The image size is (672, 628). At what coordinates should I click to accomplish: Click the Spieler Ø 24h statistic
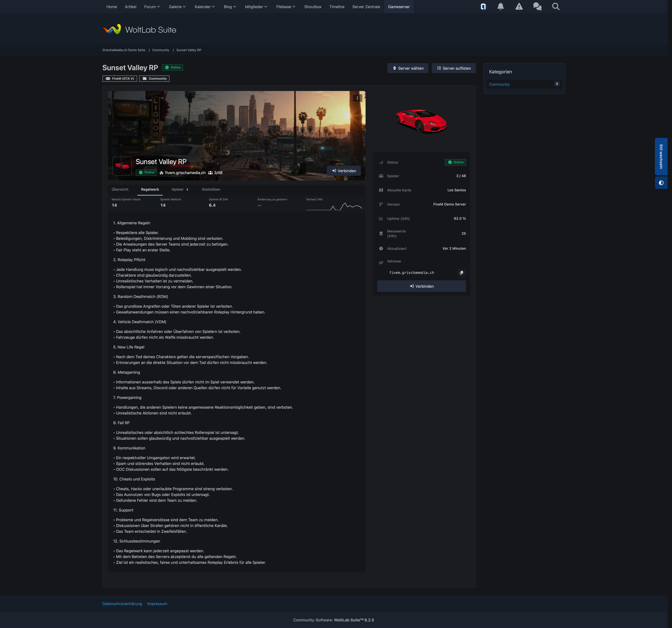click(x=218, y=203)
